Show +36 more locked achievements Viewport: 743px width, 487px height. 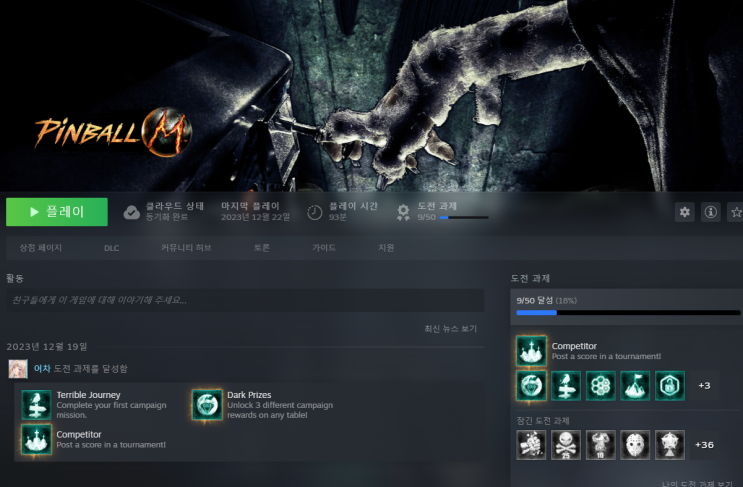point(704,445)
